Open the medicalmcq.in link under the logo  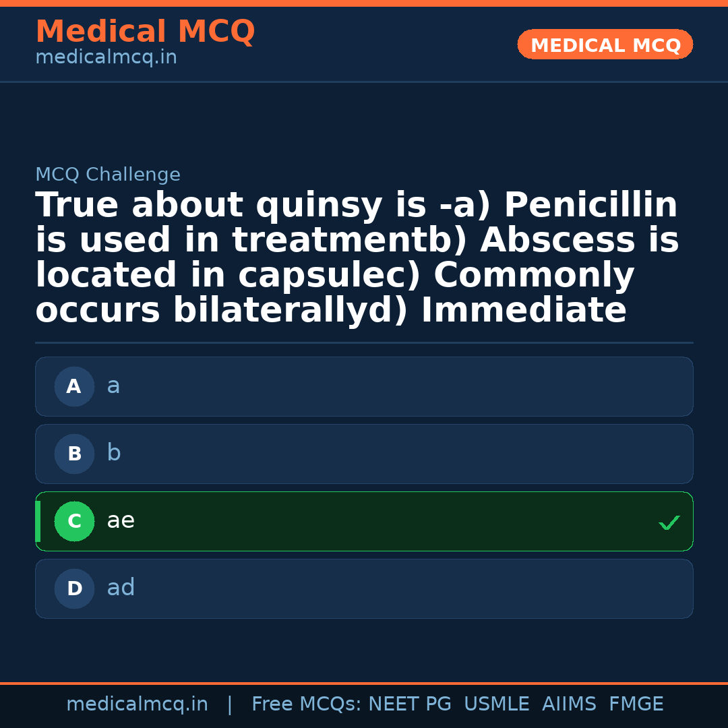click(106, 57)
